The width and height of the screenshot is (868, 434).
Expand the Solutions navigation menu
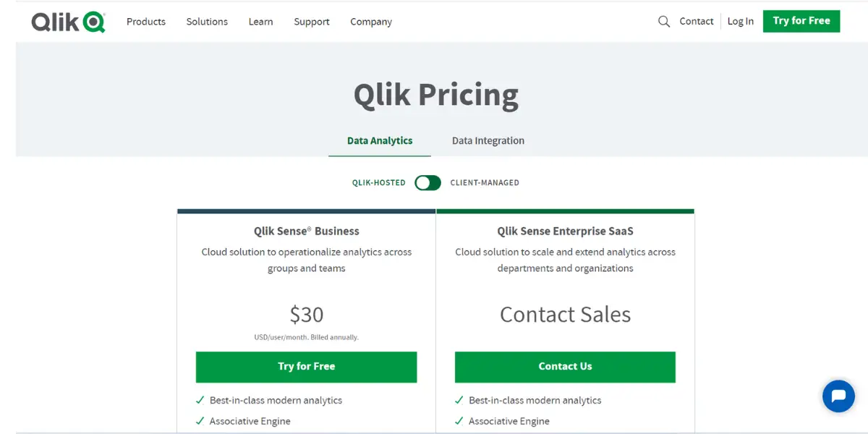tap(207, 22)
